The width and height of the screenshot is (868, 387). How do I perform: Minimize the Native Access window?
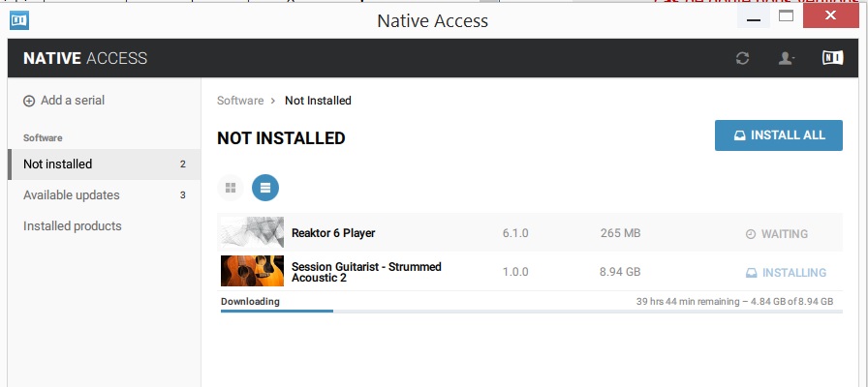click(754, 16)
